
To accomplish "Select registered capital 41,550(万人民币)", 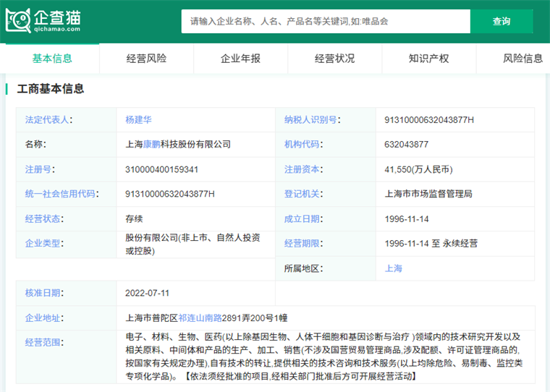I will [x=418, y=170].
